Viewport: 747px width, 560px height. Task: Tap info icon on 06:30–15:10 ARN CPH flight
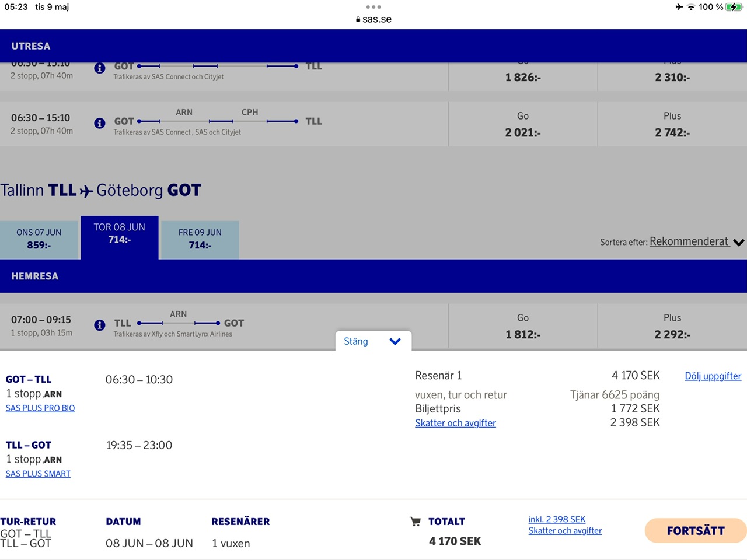pos(100,123)
